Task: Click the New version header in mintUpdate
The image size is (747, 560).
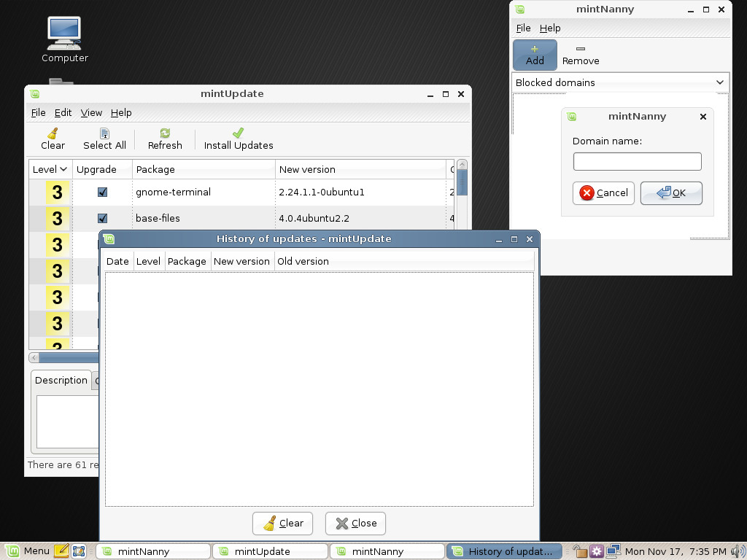Action: click(360, 169)
